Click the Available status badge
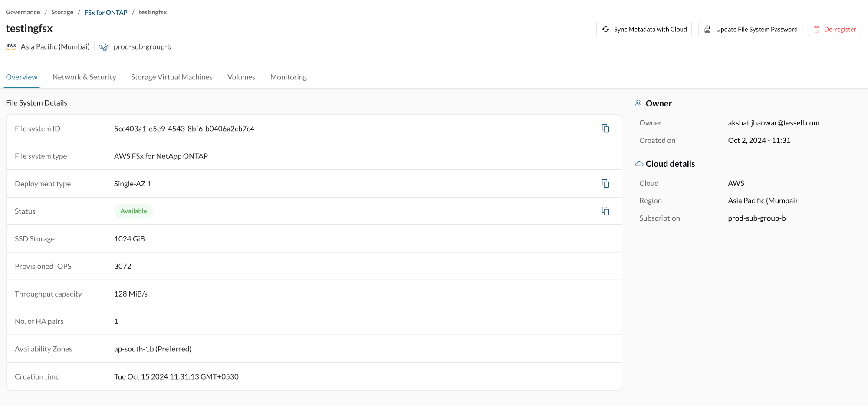Viewport: 868px width, 406px height. [134, 211]
